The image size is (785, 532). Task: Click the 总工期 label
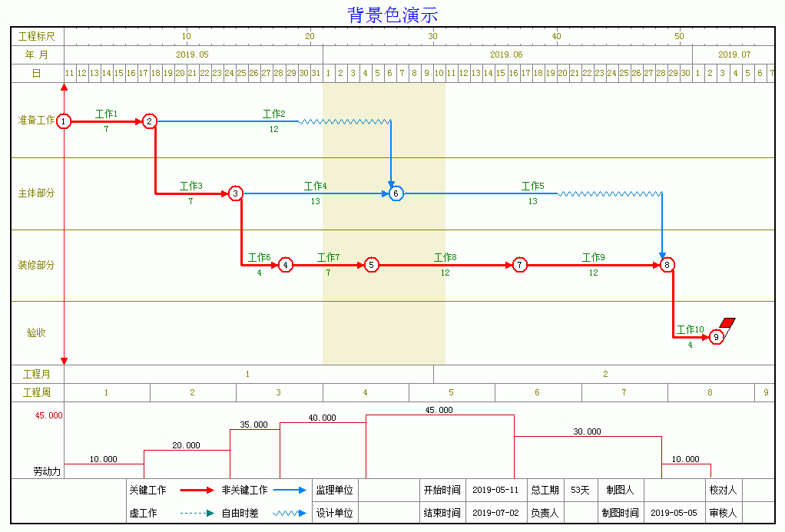[x=545, y=490]
